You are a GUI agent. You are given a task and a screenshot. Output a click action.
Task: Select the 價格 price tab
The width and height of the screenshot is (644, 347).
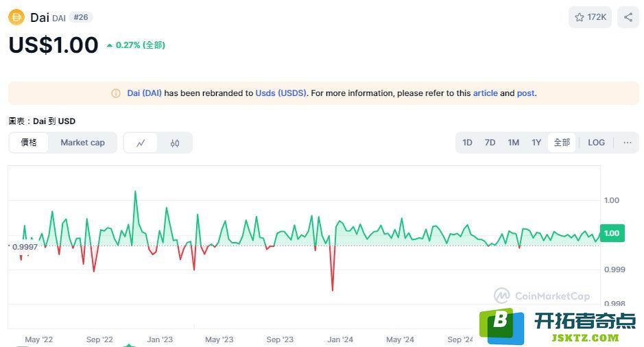pos(29,143)
